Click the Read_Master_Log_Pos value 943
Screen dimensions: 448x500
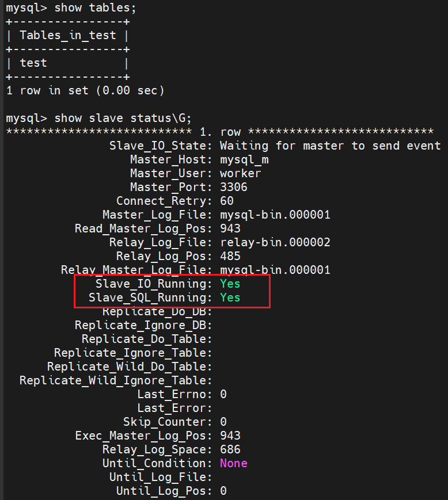click(x=230, y=228)
